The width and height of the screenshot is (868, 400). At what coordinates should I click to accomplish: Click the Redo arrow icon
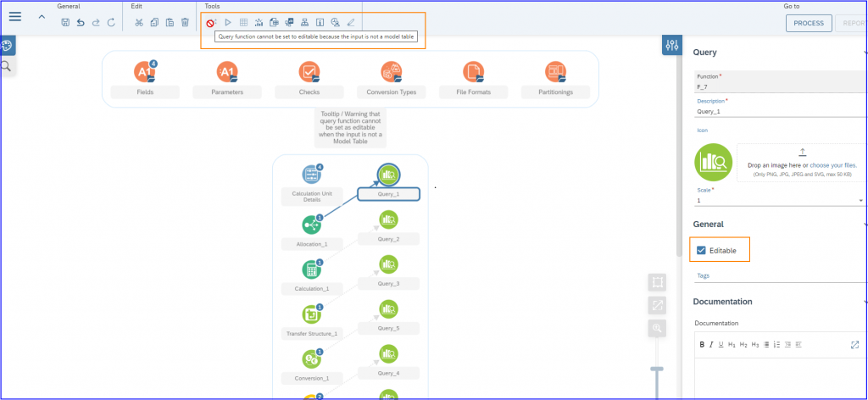(96, 23)
